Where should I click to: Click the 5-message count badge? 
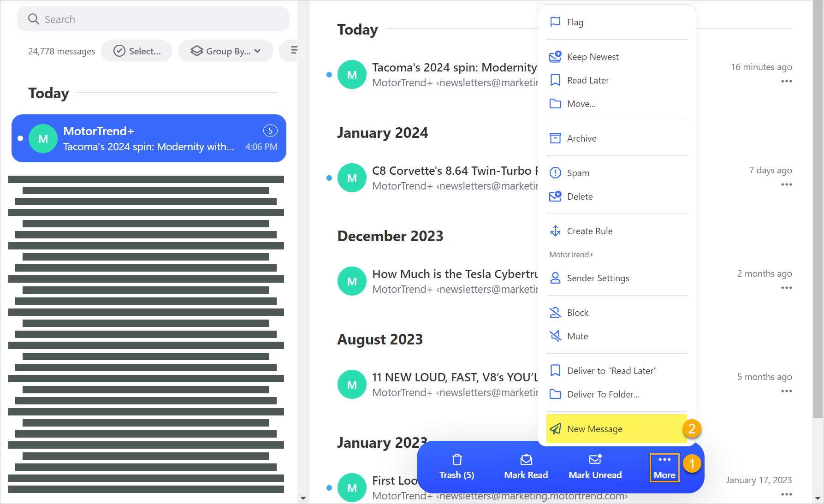[270, 130]
